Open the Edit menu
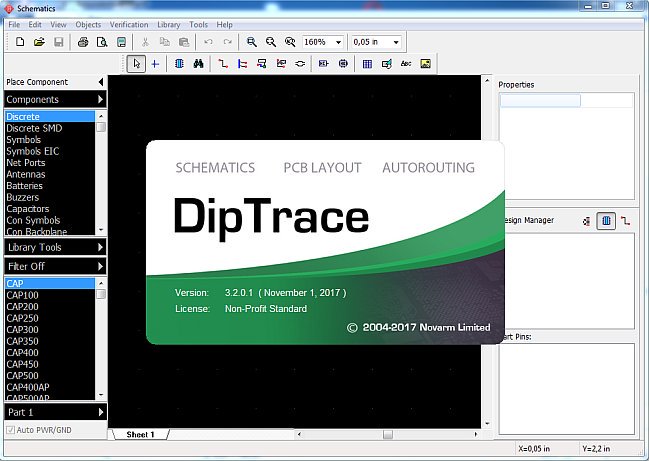 point(35,24)
